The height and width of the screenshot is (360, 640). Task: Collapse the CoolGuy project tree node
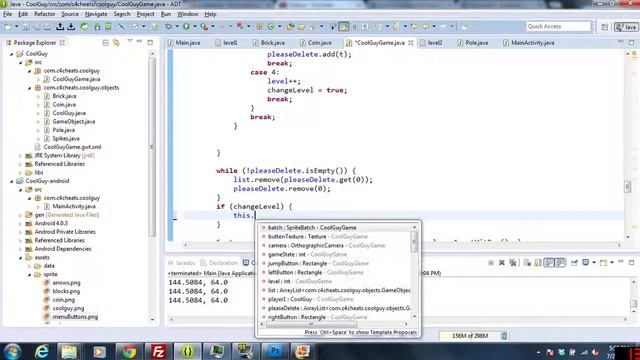click(12, 54)
